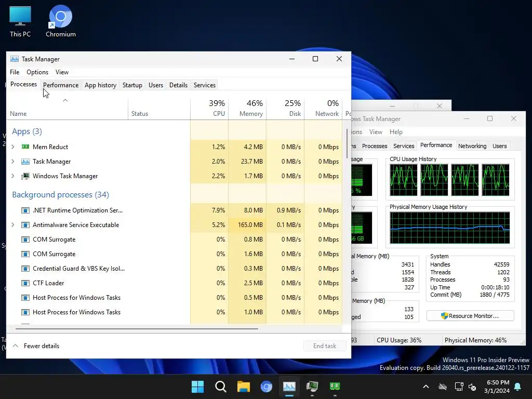
Task: Sort by the Memory column header
Action: [247, 108]
